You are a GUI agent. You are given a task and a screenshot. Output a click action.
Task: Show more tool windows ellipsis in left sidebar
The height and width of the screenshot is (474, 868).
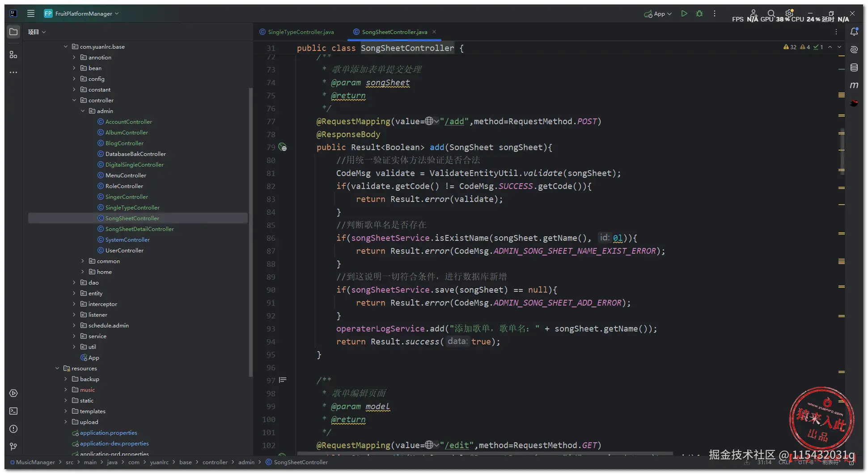pyautogui.click(x=13, y=72)
